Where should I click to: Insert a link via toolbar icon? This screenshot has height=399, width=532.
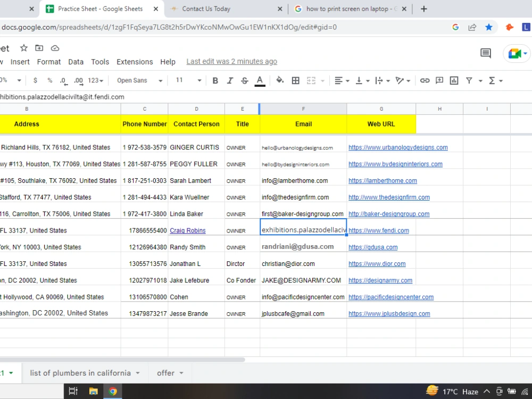pos(425,80)
